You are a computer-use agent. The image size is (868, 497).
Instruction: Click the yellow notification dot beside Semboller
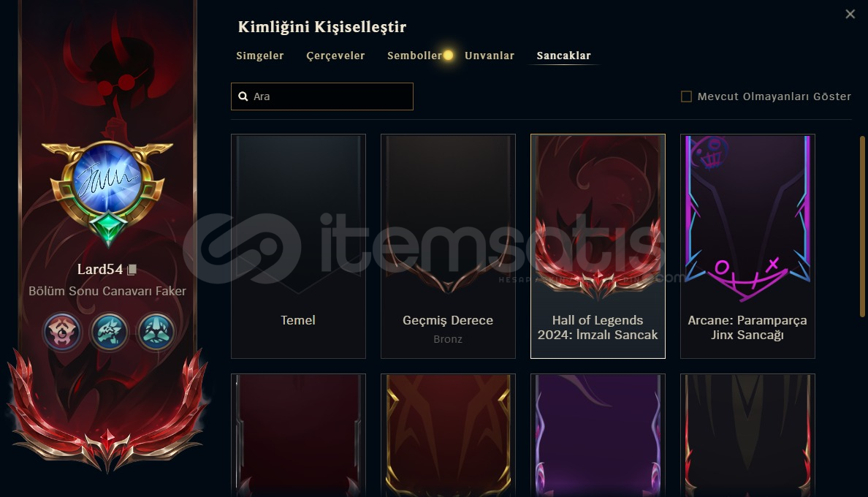449,56
